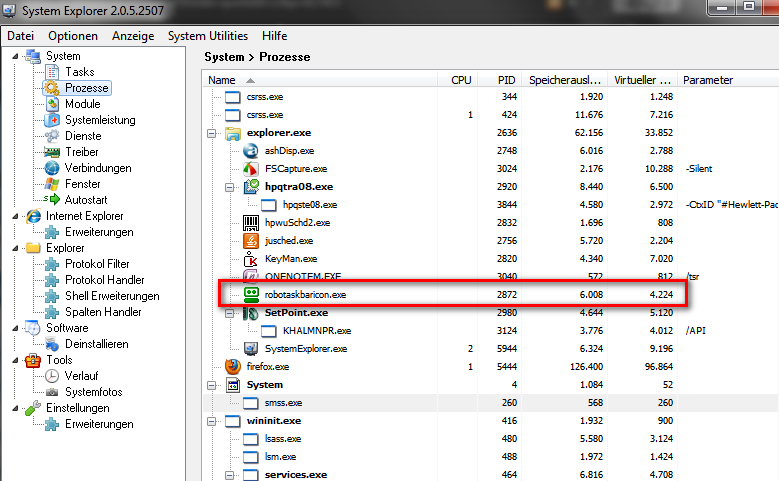Open the Optionen menu
779x481 pixels.
tap(73, 36)
